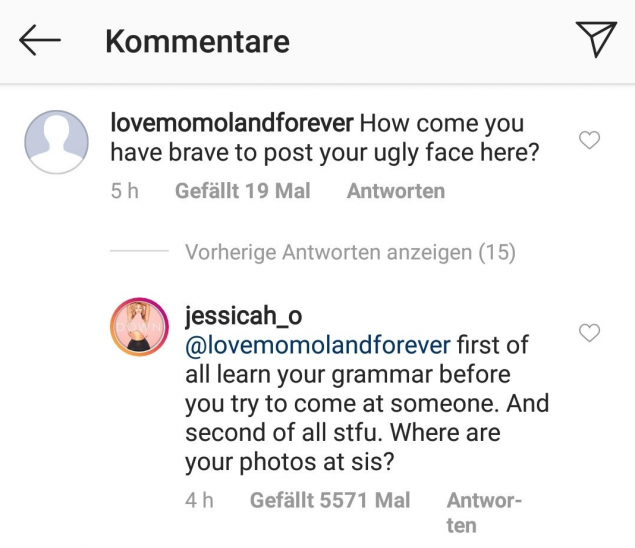This screenshot has width=635, height=548.
Task: Open direct share paper plane icon
Action: (595, 40)
